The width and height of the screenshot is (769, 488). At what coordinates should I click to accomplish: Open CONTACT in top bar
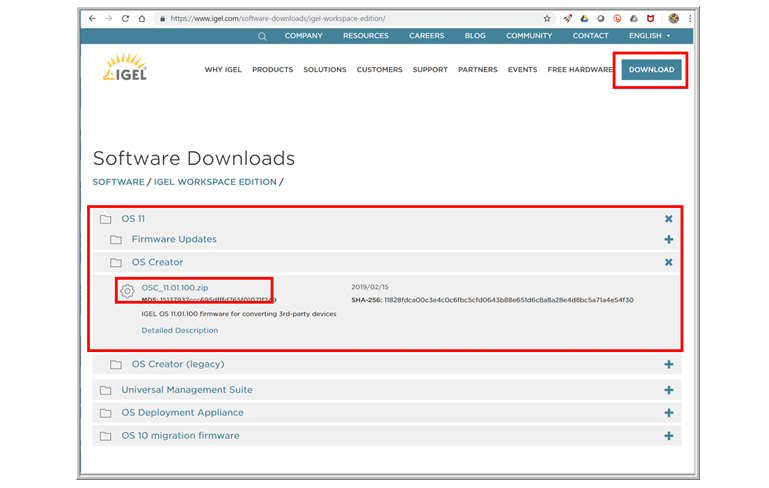point(590,36)
